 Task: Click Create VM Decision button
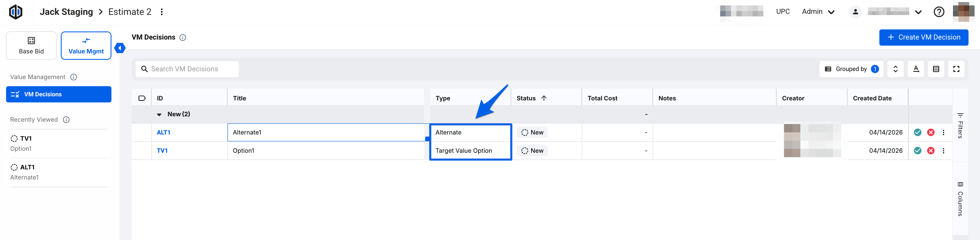pyautogui.click(x=923, y=37)
